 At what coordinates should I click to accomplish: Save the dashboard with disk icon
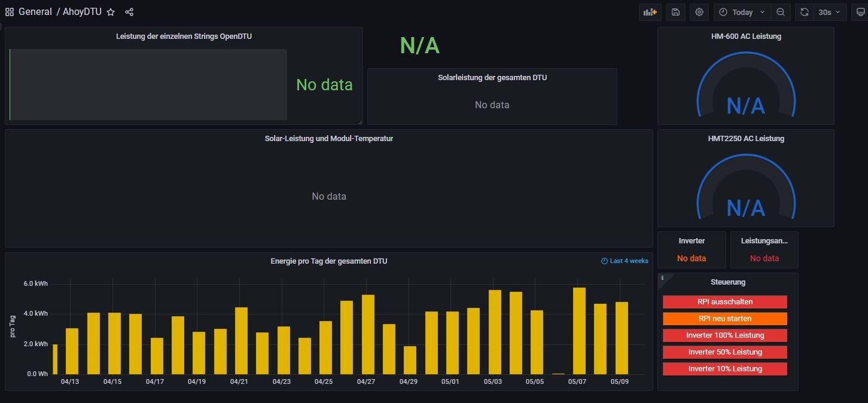click(675, 12)
